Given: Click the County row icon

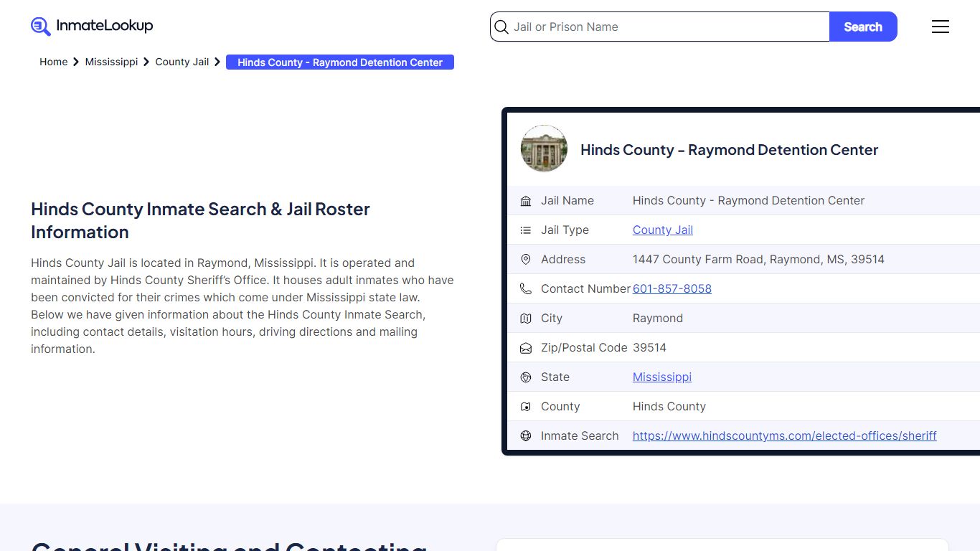Looking at the screenshot, I should pyautogui.click(x=526, y=407).
